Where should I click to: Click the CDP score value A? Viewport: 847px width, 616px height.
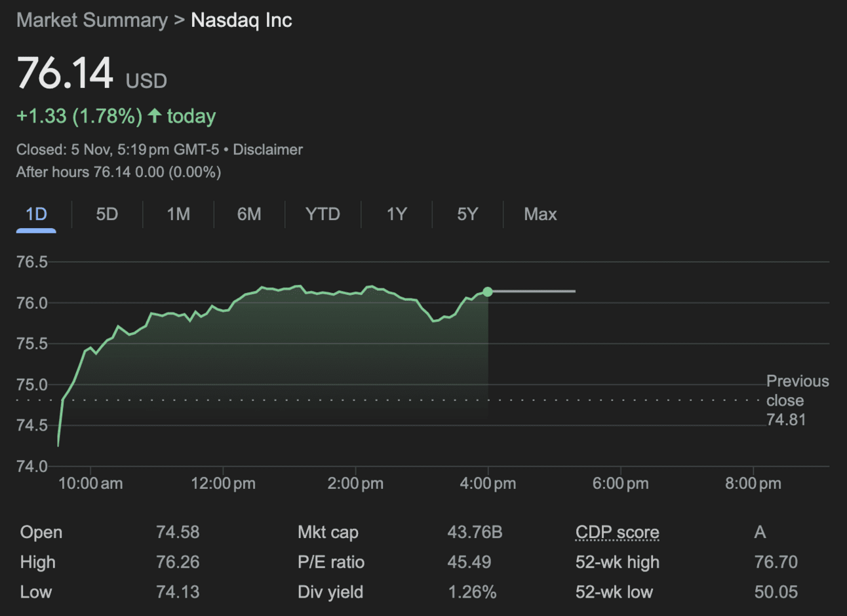(x=760, y=532)
